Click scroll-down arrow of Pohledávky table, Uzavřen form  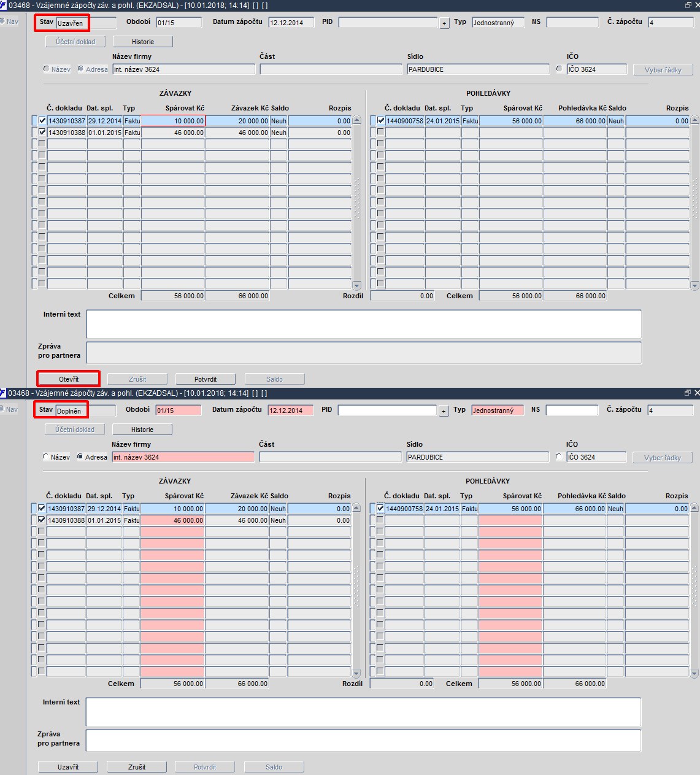click(695, 285)
